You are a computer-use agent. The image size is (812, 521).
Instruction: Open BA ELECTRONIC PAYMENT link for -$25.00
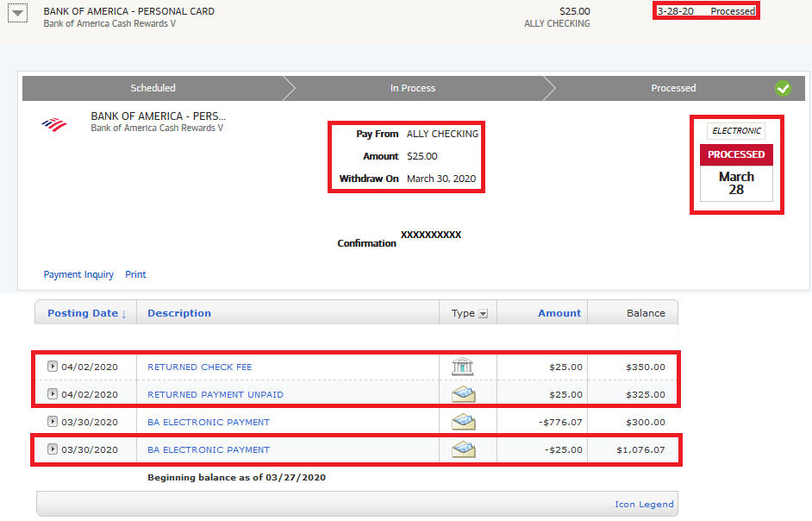209,449
